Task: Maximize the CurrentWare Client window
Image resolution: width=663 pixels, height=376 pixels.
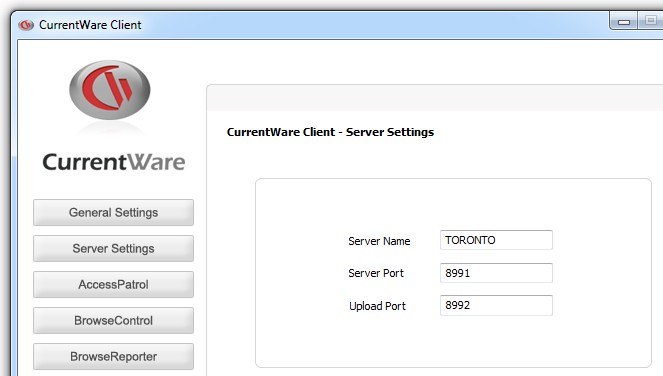Action: pyautogui.click(x=650, y=20)
